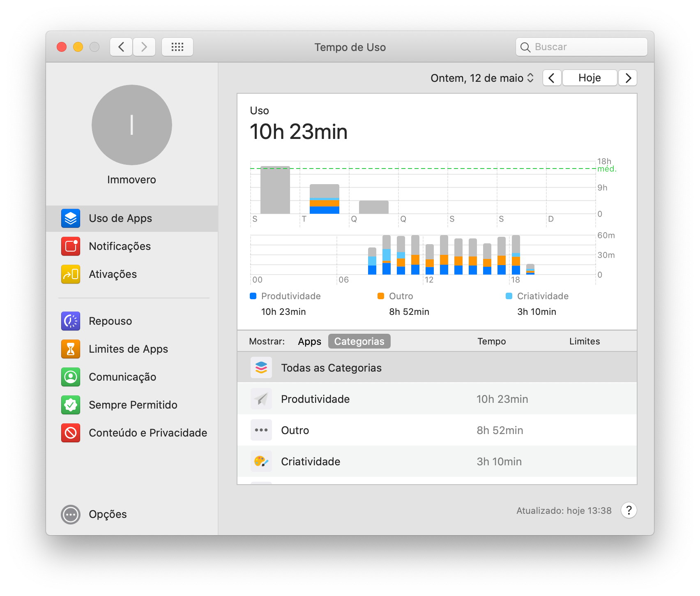This screenshot has height=596, width=700.
Task: Click the 3h 10min value under Criatividade legend
Action: pyautogui.click(x=537, y=312)
